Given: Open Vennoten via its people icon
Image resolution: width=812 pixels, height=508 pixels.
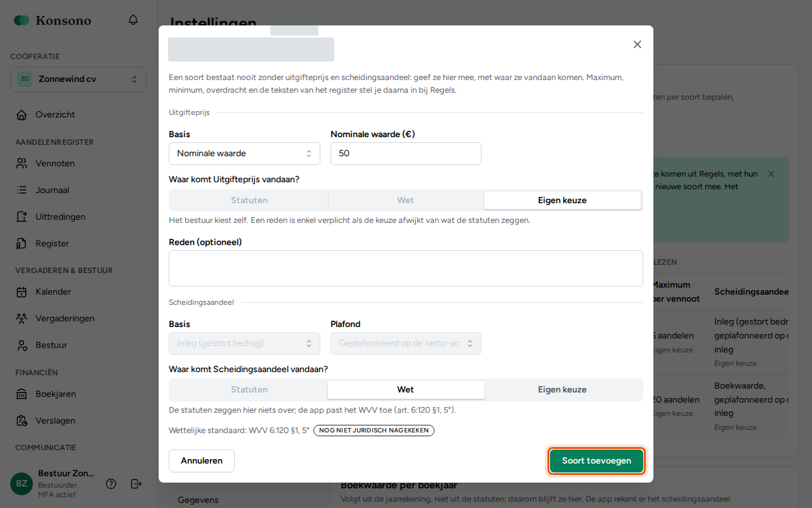Looking at the screenshot, I should (22, 163).
